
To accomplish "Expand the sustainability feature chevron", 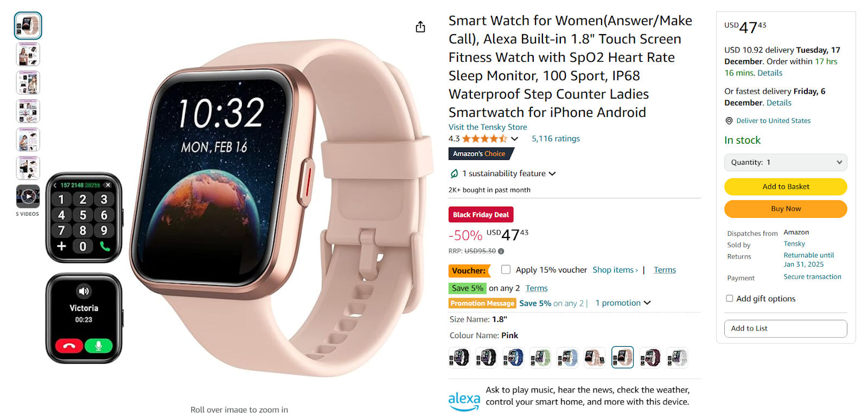I will click(552, 174).
